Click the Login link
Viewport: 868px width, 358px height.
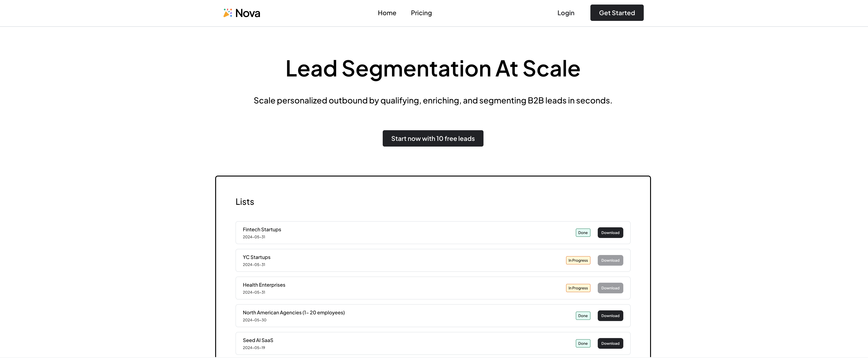(565, 13)
